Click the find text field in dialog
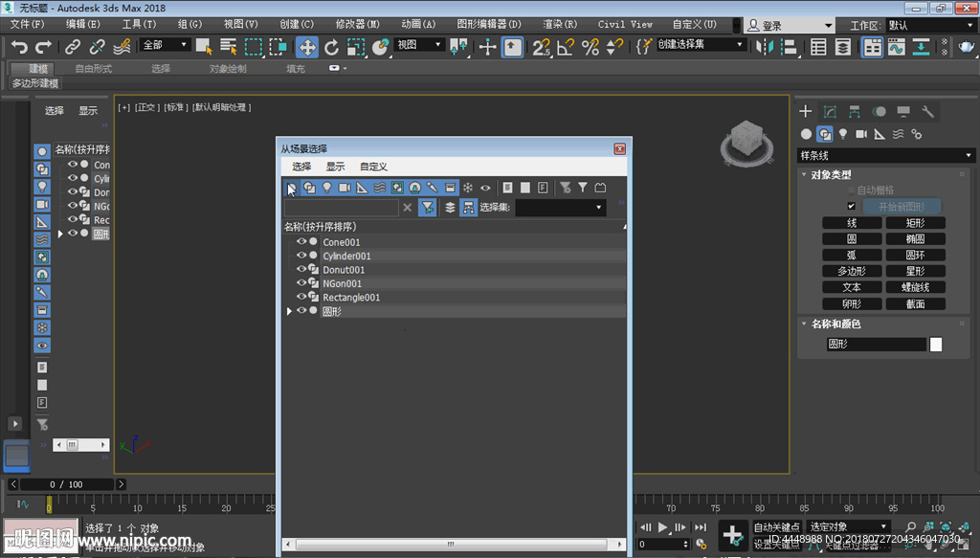Viewport: 980px width, 558px height. [342, 208]
